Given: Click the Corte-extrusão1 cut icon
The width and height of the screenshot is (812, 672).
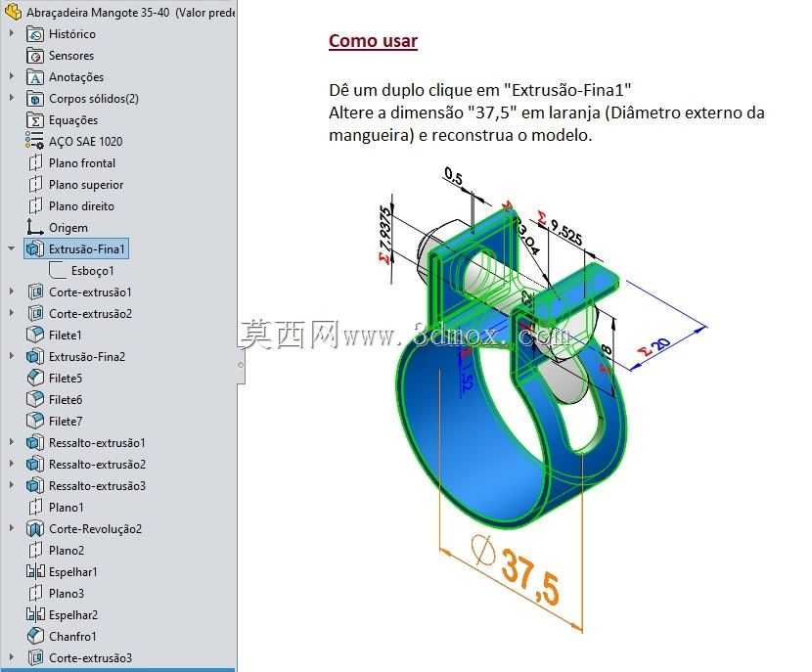Looking at the screenshot, I should (34, 292).
